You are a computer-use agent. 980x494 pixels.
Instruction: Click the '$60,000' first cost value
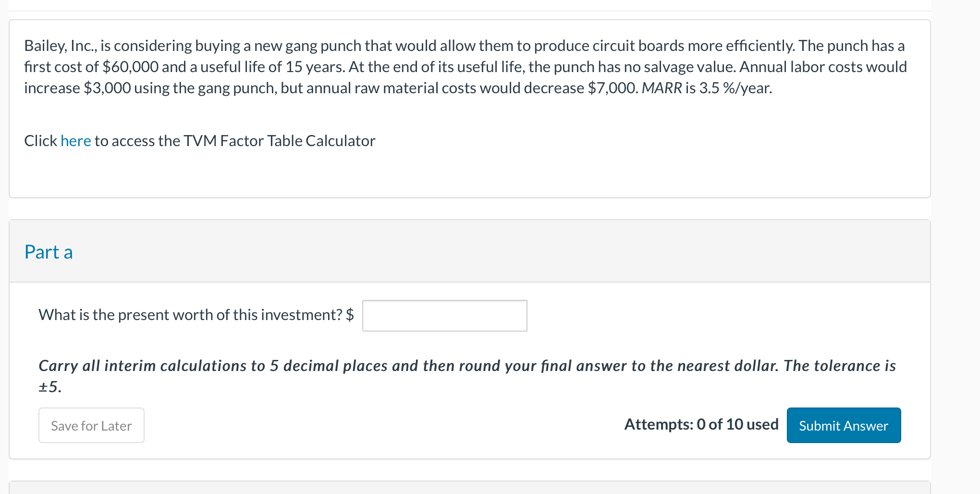click(130, 67)
